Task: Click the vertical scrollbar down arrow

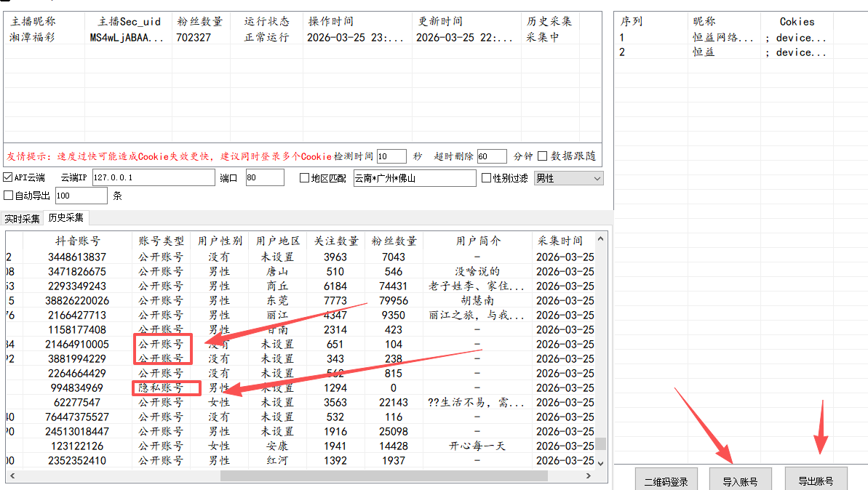Action: (x=600, y=462)
